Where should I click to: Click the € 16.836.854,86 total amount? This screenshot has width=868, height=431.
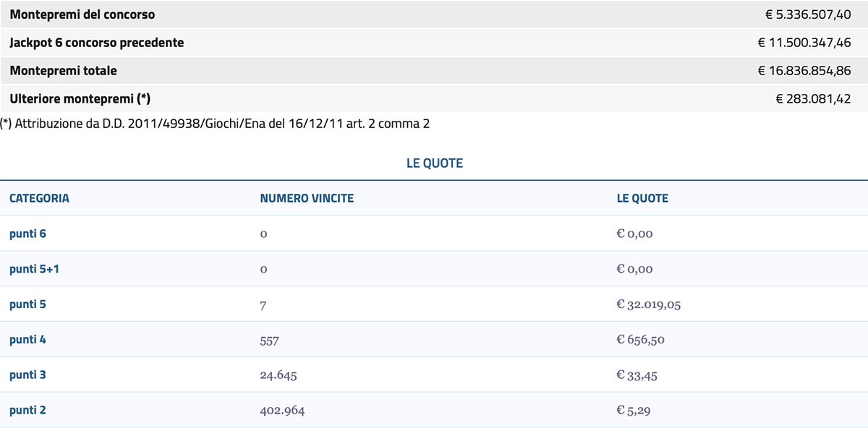(x=804, y=70)
